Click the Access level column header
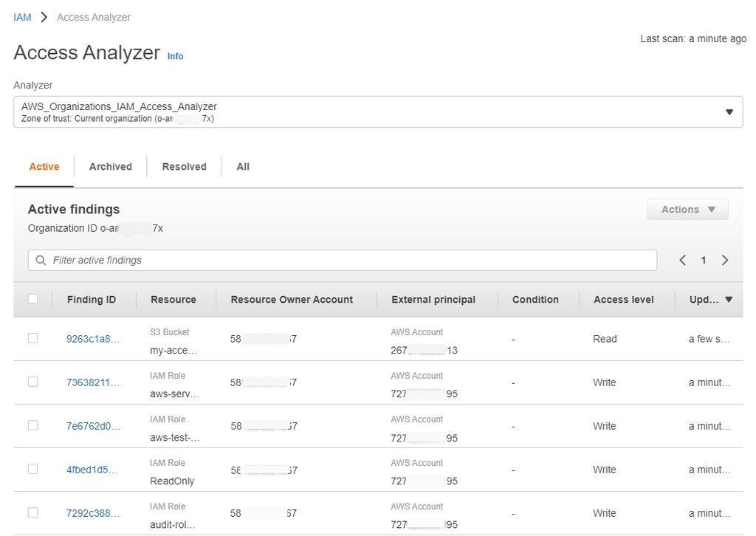This screenshot has height=536, width=756. pos(623,299)
